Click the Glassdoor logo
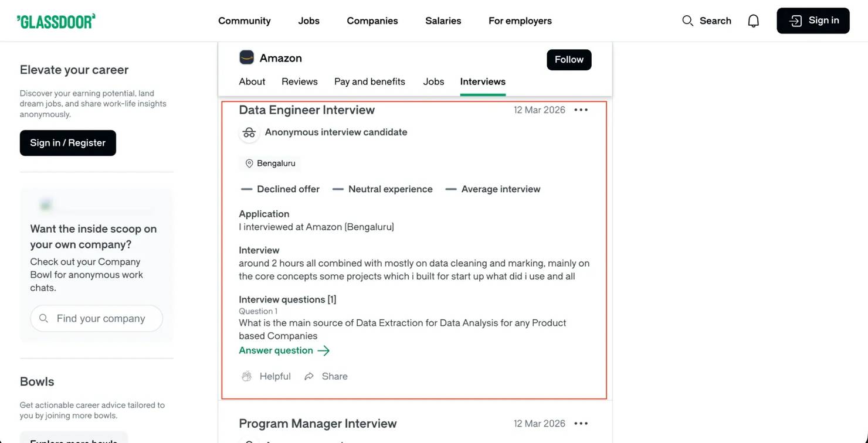Image resolution: width=868 pixels, height=443 pixels. tap(56, 21)
